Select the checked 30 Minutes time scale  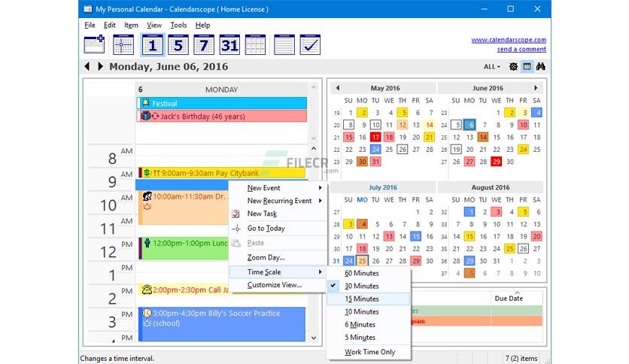[361, 286]
